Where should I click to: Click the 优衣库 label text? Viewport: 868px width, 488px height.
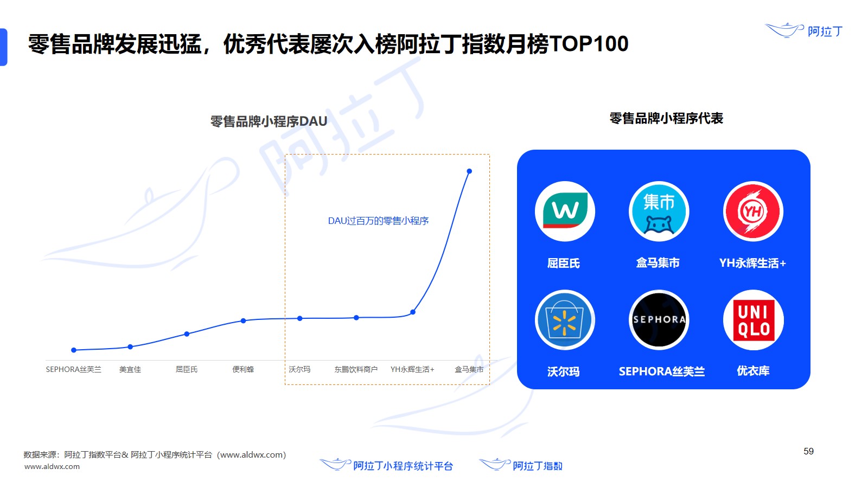coord(753,371)
